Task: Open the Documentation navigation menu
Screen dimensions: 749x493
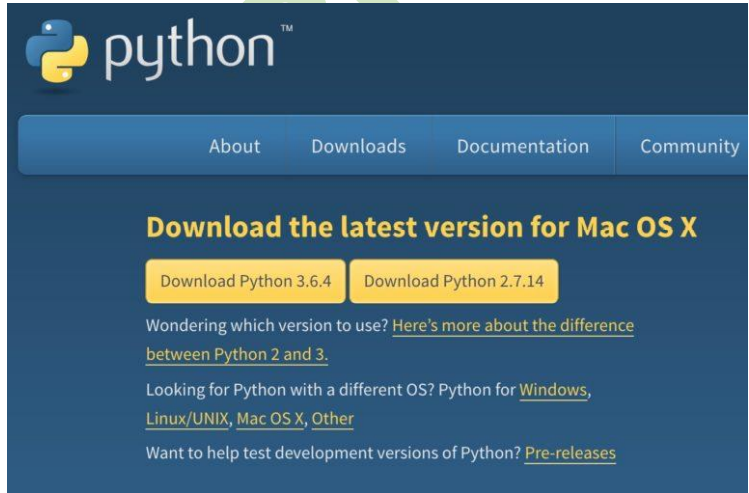Action: (523, 146)
